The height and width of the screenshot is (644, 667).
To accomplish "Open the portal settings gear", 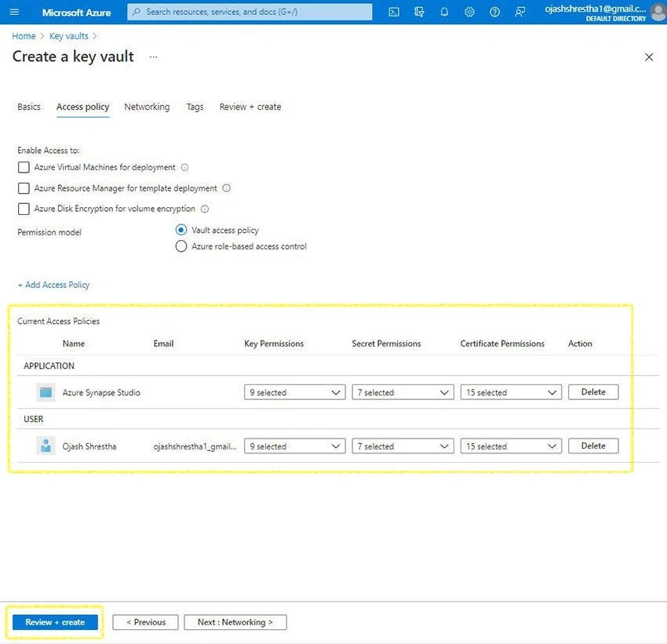I will coord(469,12).
